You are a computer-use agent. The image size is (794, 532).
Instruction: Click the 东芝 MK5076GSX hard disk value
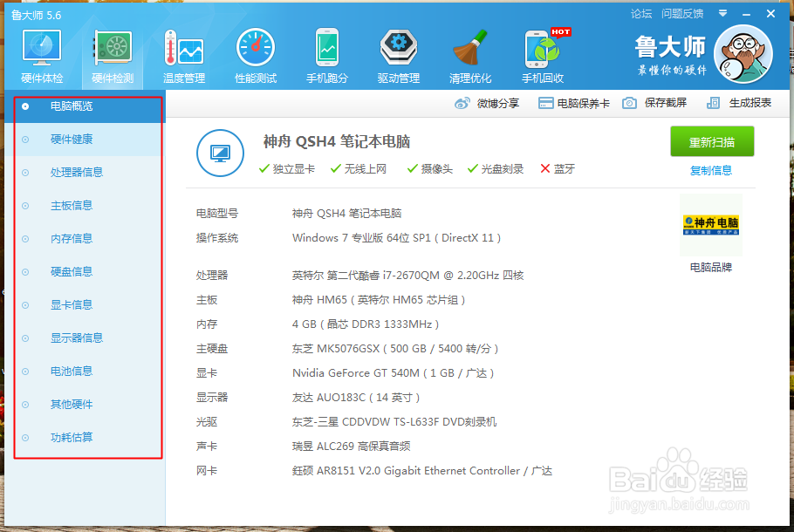point(395,349)
